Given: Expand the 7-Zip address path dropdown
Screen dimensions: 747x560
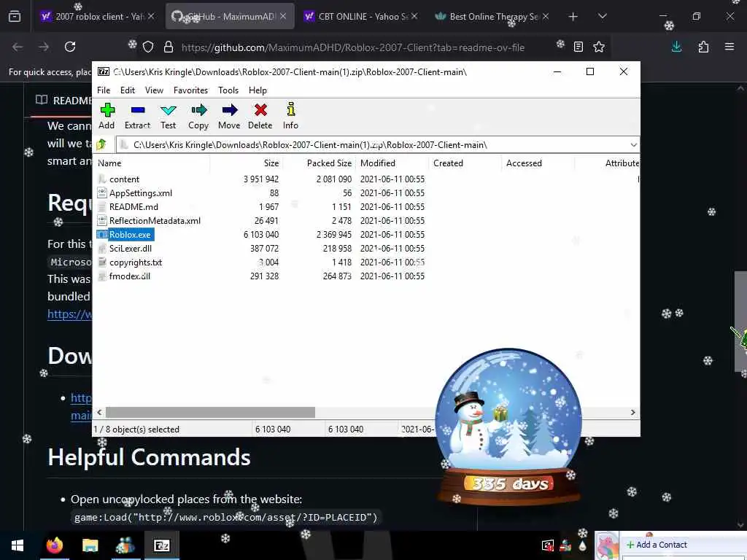Looking at the screenshot, I should point(633,145).
